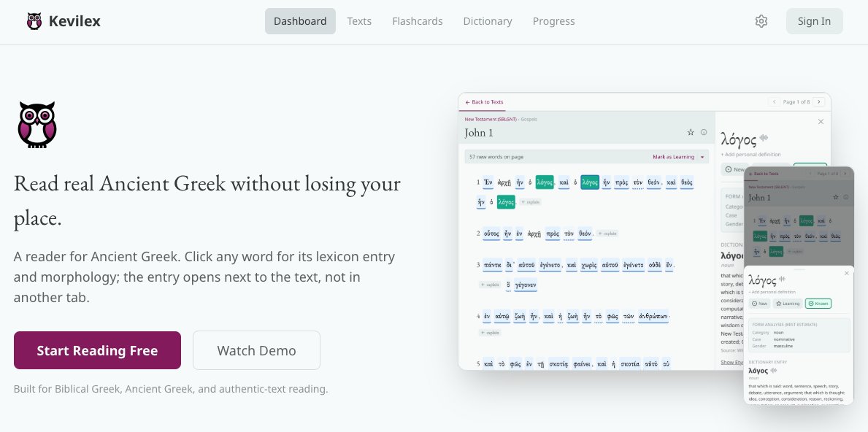Click word ἀνθρώπων in verse 4
The width and height of the screenshot is (868, 432).
coord(653,317)
